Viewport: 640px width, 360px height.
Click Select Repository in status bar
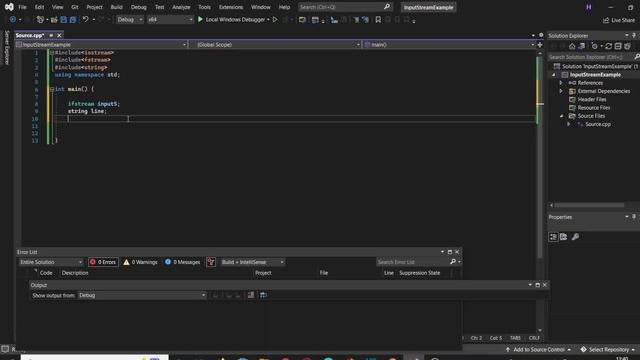click(608, 349)
